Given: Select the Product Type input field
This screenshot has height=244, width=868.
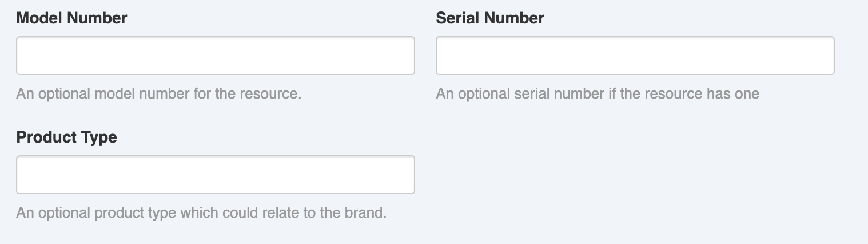Looking at the screenshot, I should click(215, 175).
